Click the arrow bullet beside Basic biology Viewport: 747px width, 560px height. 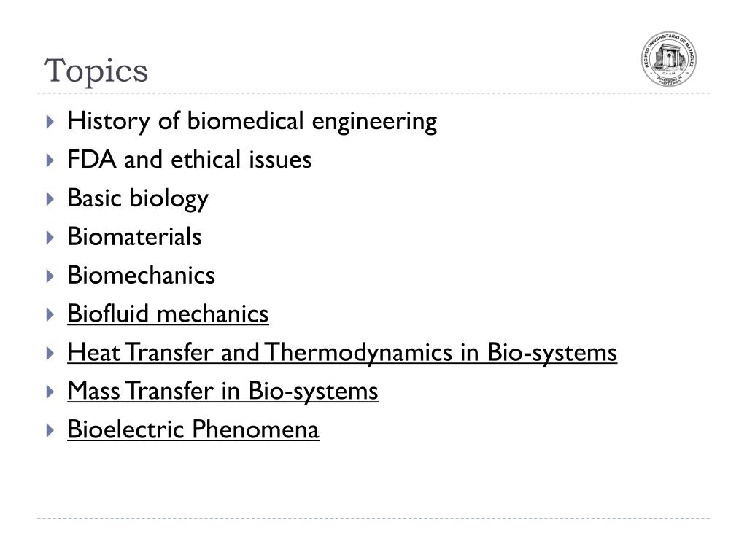pos(50,199)
